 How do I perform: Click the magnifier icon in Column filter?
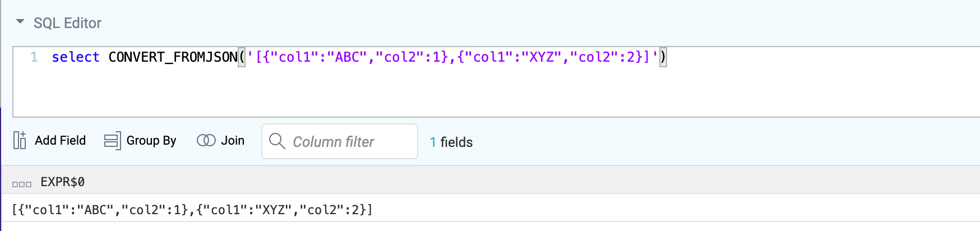pyautogui.click(x=277, y=141)
